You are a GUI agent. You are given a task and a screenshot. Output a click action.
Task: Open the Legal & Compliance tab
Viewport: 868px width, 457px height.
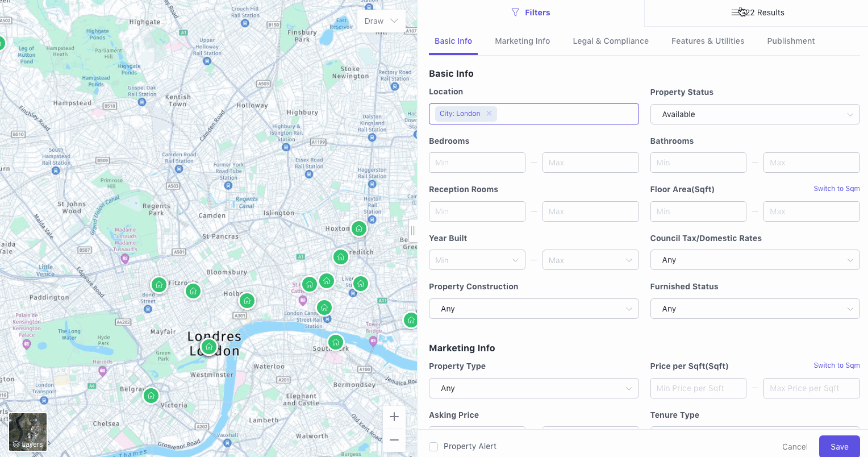point(611,41)
